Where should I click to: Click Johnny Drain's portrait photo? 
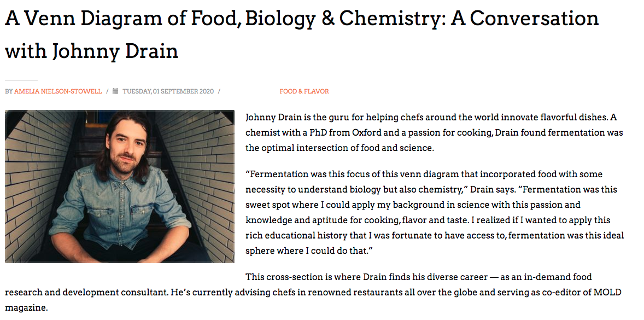point(120,186)
